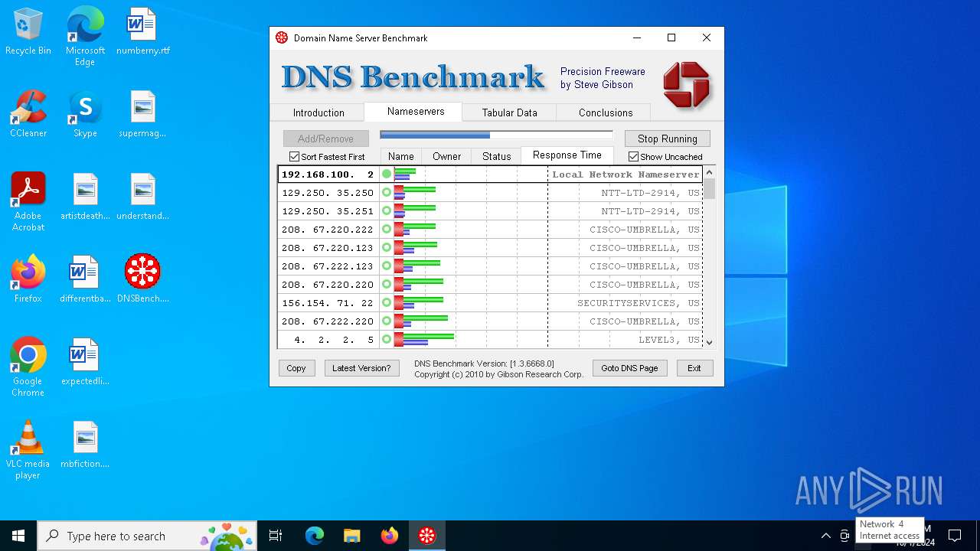
Task: Select nameserver row 208.67.220.220
Action: (x=490, y=285)
